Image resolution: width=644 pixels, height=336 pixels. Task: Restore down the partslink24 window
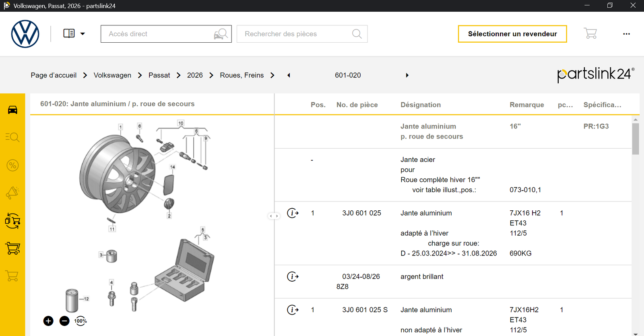point(610,6)
